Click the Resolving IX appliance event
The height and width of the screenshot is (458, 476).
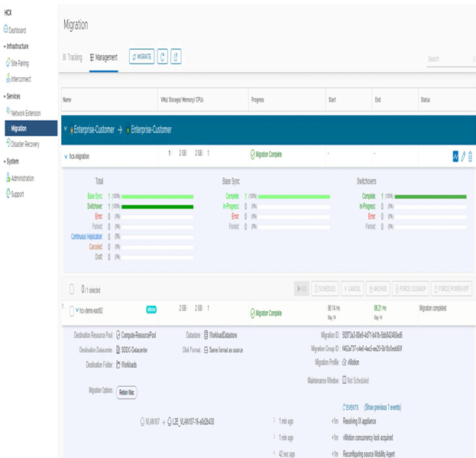359,421
